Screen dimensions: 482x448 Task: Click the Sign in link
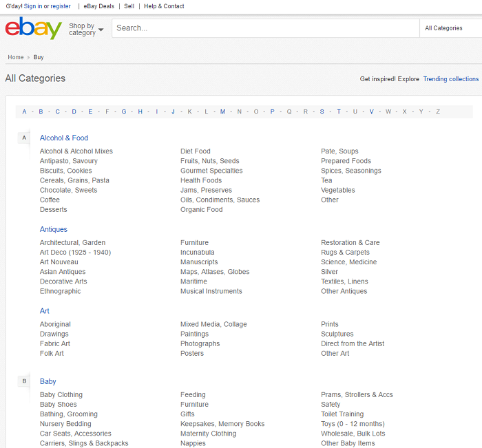pyautogui.click(x=33, y=6)
